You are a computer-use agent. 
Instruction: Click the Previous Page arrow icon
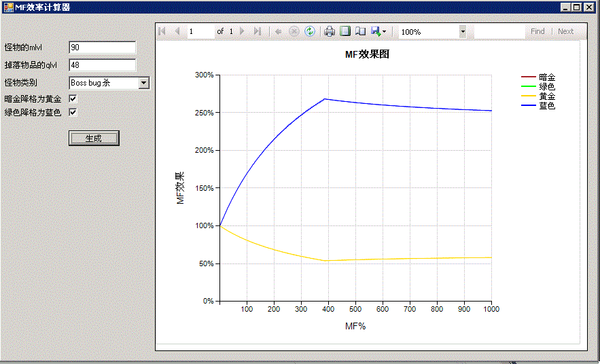(x=177, y=31)
